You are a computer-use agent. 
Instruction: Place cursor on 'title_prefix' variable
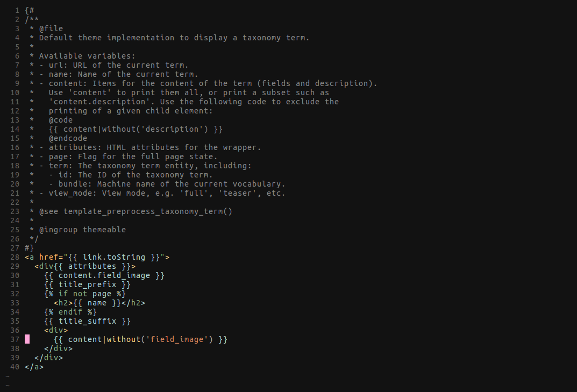87,284
